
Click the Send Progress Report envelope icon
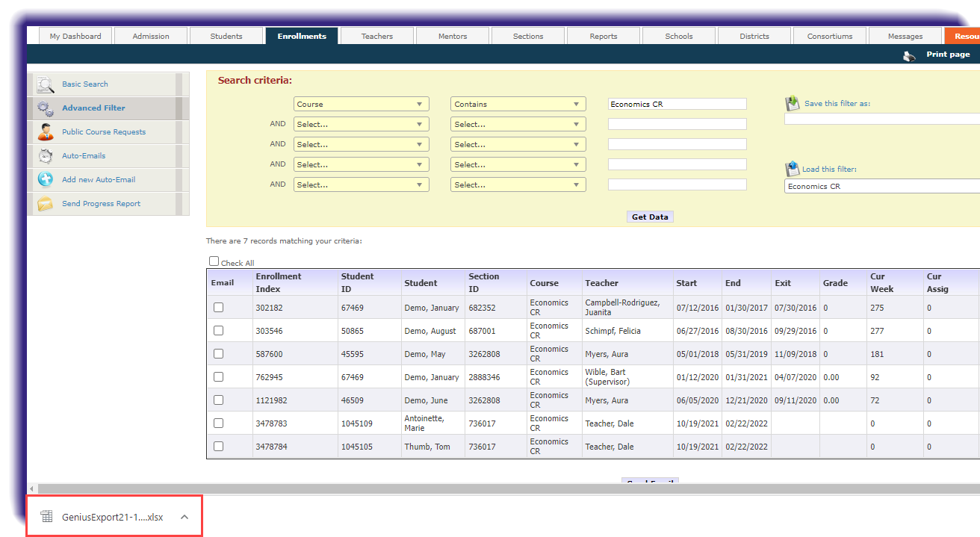(x=46, y=204)
